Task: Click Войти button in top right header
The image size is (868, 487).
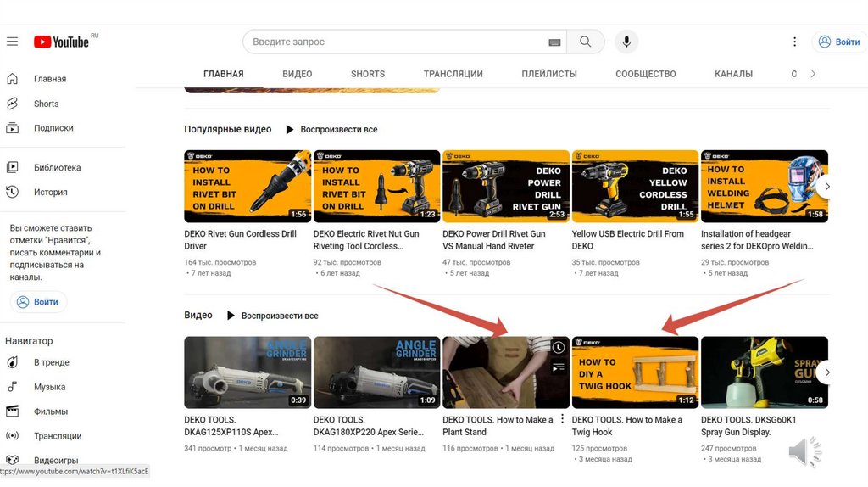Action: coord(839,42)
